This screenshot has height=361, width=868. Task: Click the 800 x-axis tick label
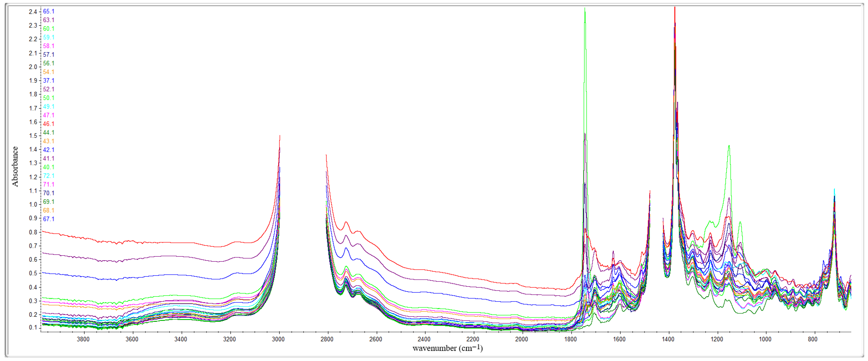812,340
